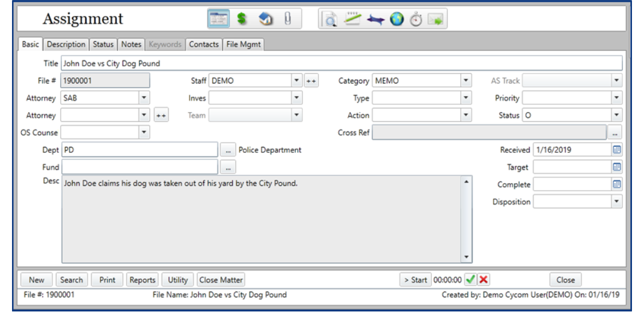Open the green dollar sign financials icon
Image resolution: width=644 pixels, height=312 pixels.
(x=242, y=19)
